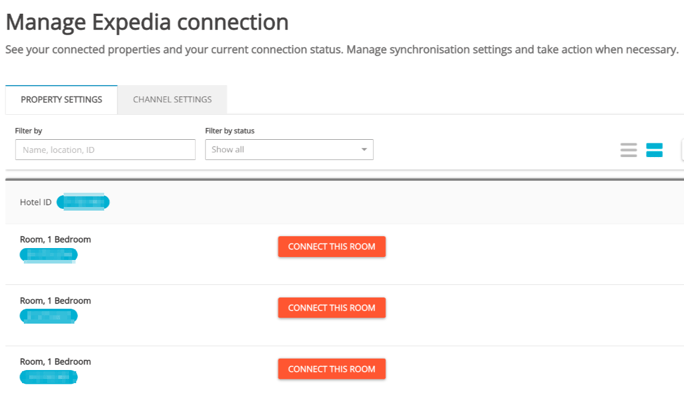Click the Manage Expedia connection heading
684x398 pixels.
click(147, 22)
